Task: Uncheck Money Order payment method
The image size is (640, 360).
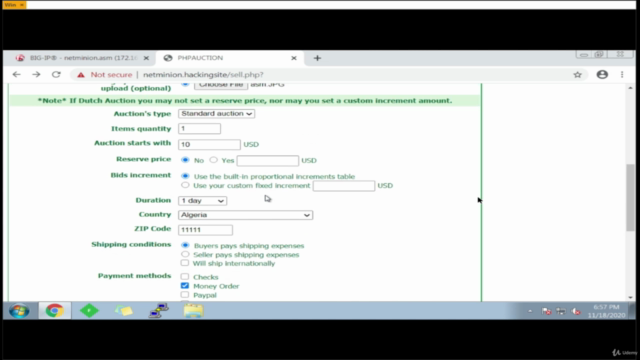Action: (x=185, y=286)
